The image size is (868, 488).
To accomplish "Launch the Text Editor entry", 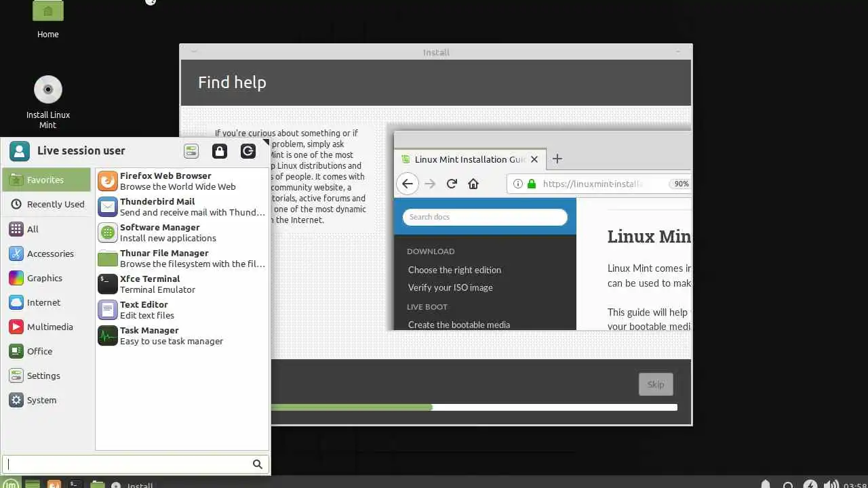I will 182,310.
